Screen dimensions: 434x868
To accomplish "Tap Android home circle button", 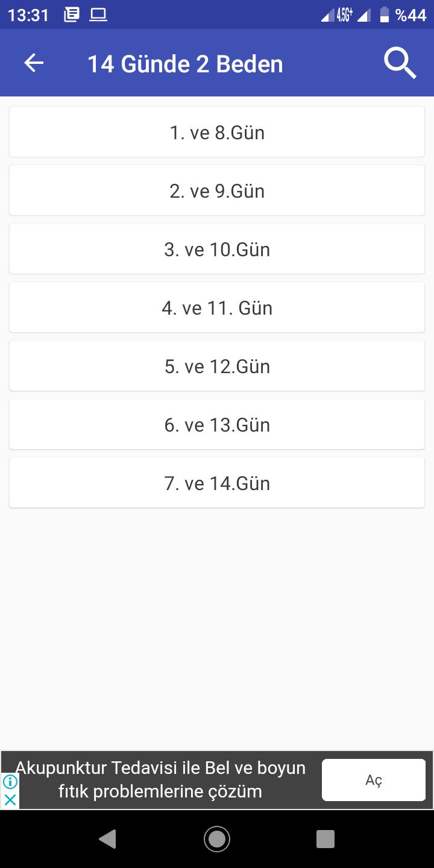I will tap(217, 839).
